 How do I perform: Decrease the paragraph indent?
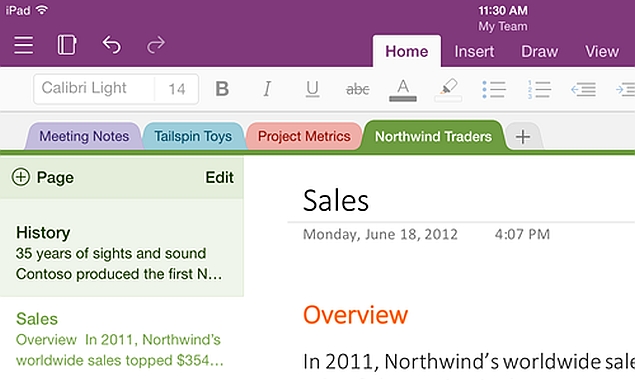[584, 89]
